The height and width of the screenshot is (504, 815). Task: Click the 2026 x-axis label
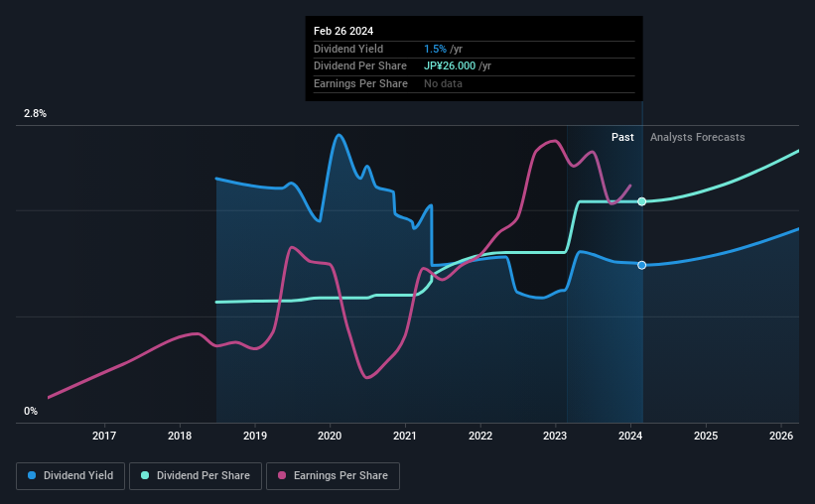point(781,436)
